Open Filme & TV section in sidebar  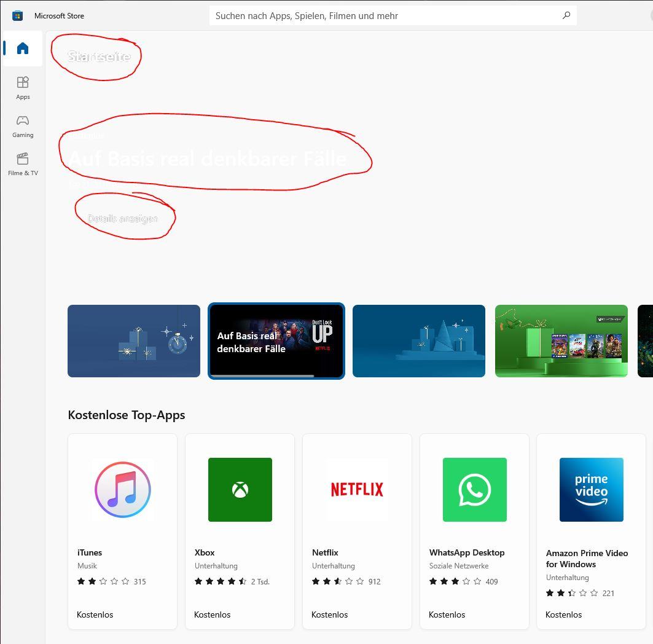coord(23,164)
